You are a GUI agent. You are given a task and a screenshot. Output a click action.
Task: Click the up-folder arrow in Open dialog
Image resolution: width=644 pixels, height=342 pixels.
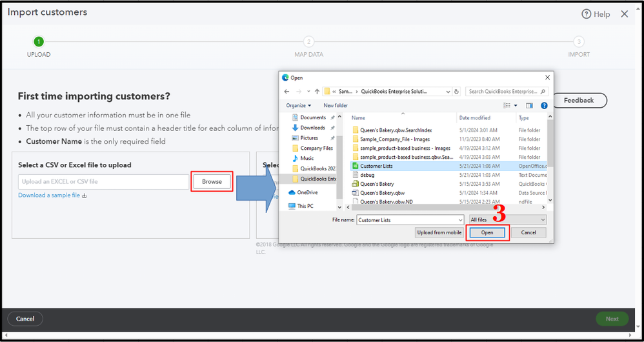click(317, 92)
